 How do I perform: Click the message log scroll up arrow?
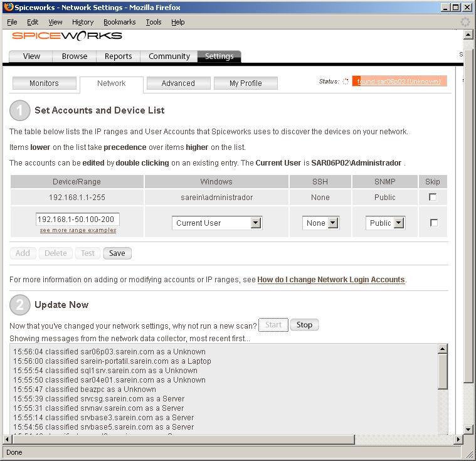click(x=443, y=349)
